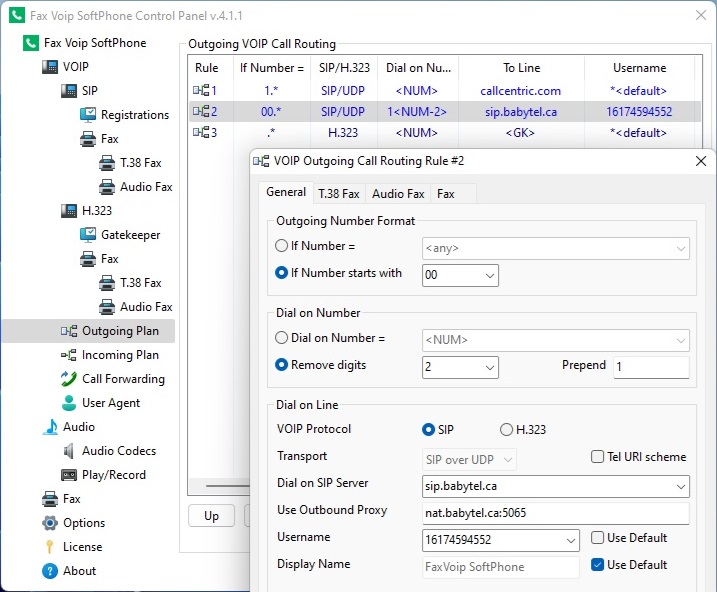Click the Up button below the routing table
This screenshot has height=592, width=717.
click(211, 516)
